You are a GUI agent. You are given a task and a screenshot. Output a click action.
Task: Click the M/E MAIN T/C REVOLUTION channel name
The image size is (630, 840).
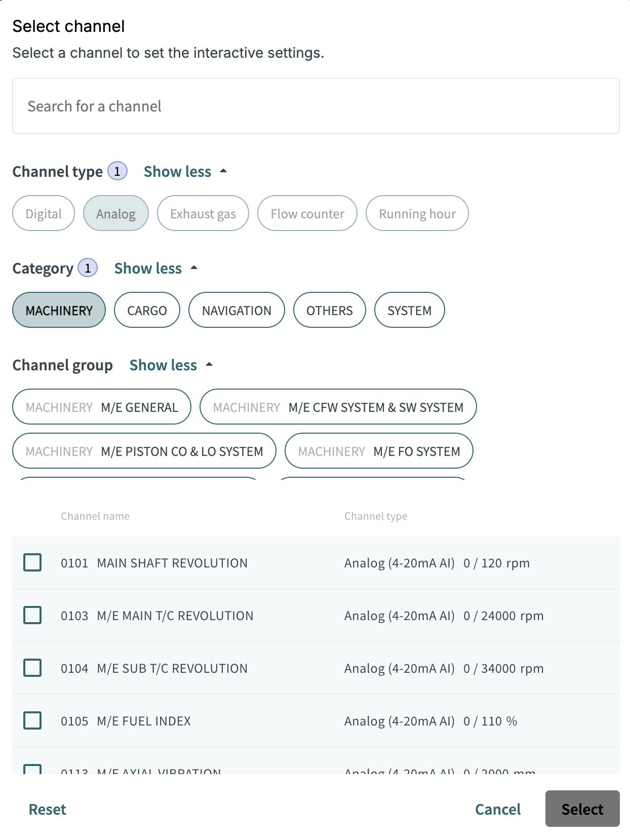(175, 616)
